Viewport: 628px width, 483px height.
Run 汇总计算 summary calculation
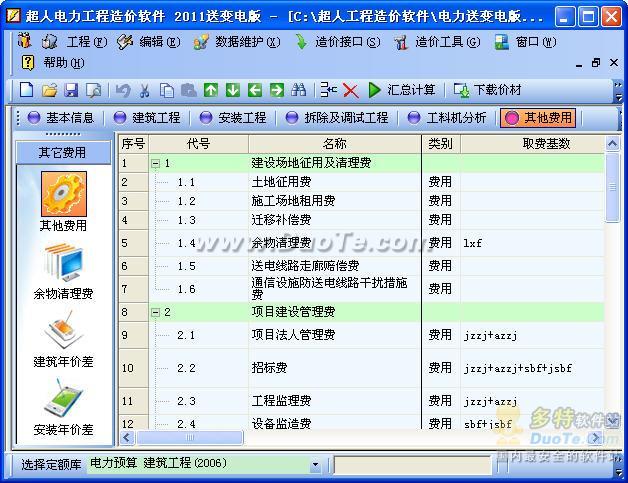pos(402,90)
